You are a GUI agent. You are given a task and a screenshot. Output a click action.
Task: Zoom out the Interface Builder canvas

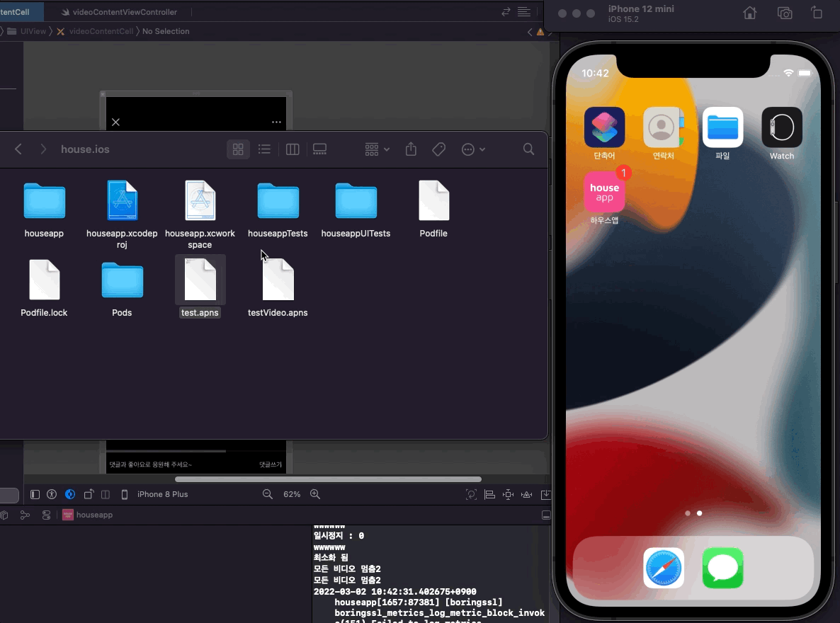click(267, 494)
